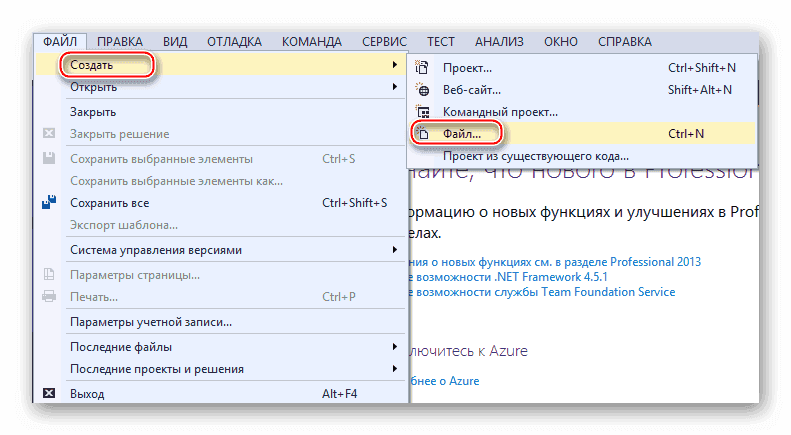
Task: Click the Печать printer icon
Action: [x=49, y=297]
